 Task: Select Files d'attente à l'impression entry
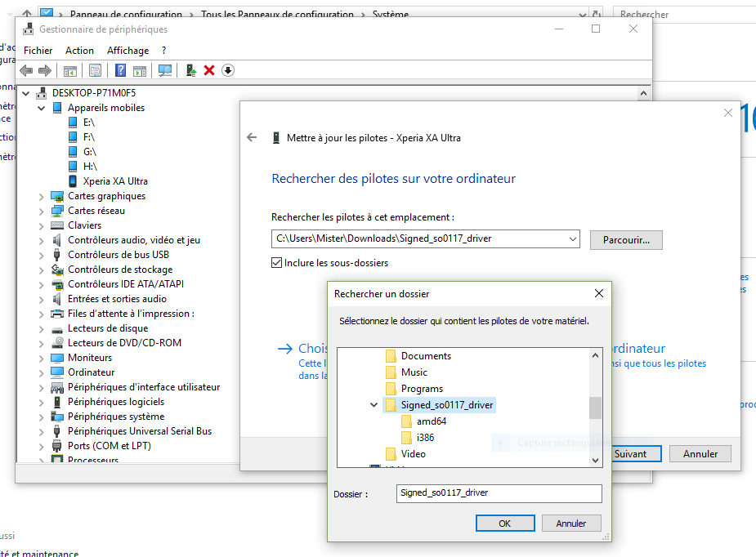[131, 314]
